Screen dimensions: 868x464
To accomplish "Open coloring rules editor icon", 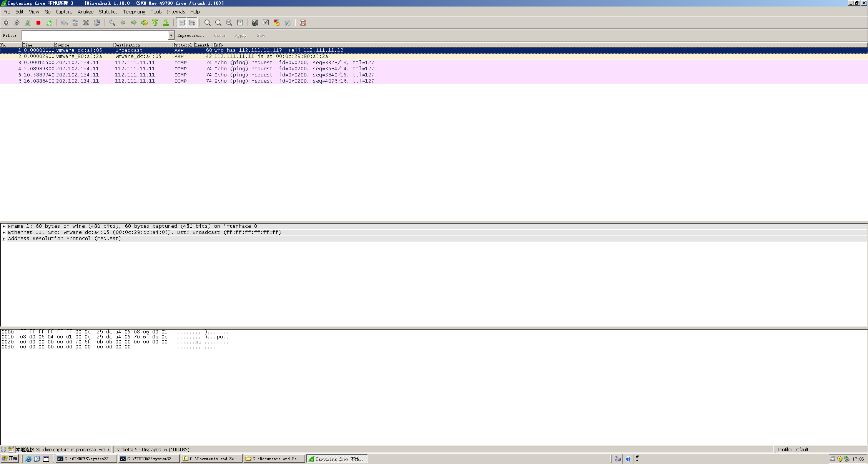I will (276, 23).
